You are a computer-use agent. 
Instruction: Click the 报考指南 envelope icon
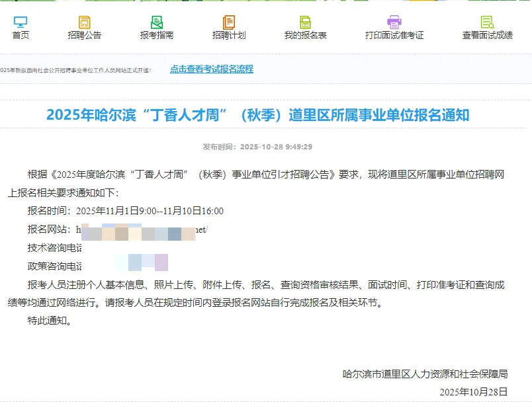pyautogui.click(x=156, y=20)
